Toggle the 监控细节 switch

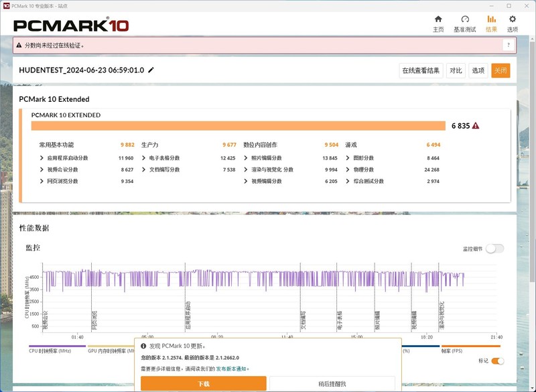[x=494, y=249]
